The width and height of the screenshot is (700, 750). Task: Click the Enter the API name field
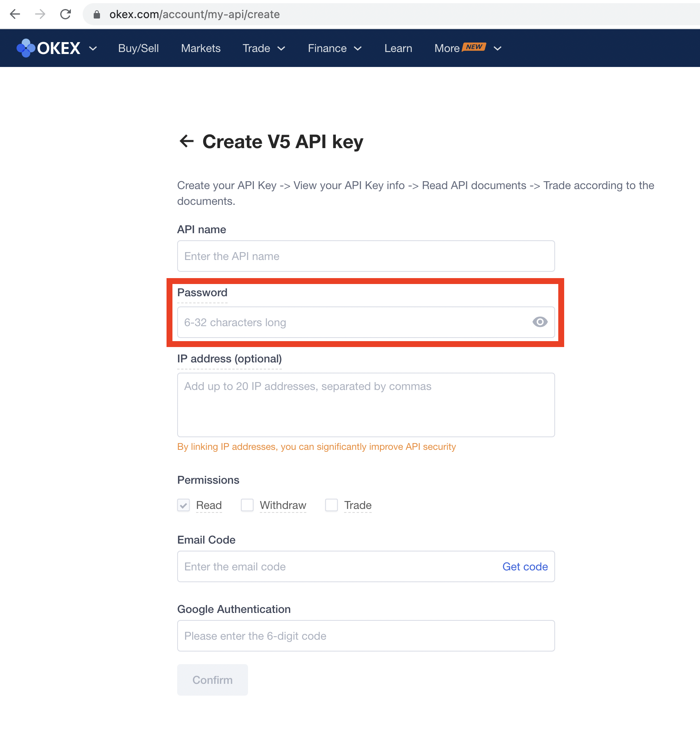(365, 256)
